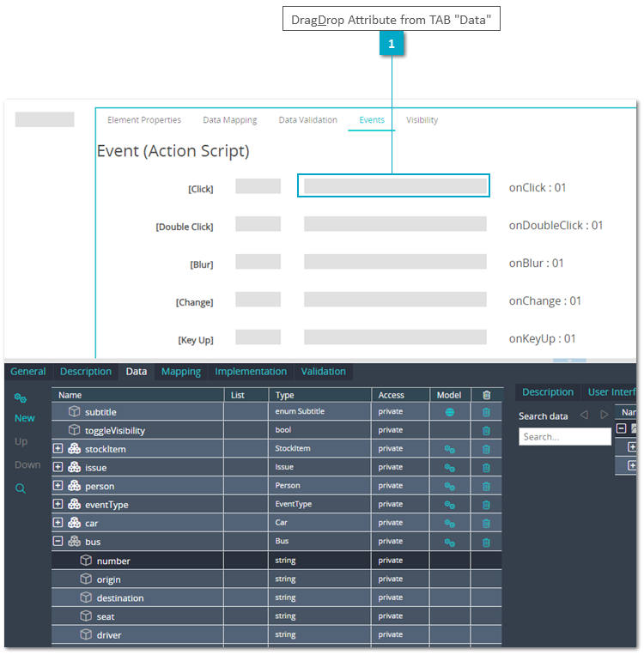Delete the toggleVisibility row with its trash icon
This screenshot has height=655, width=644.
(x=486, y=431)
